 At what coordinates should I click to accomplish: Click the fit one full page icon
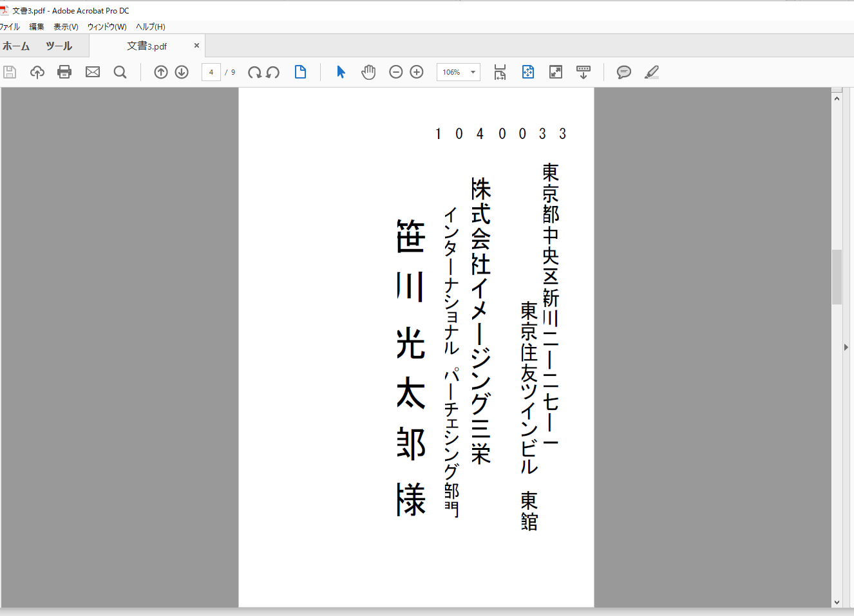528,72
